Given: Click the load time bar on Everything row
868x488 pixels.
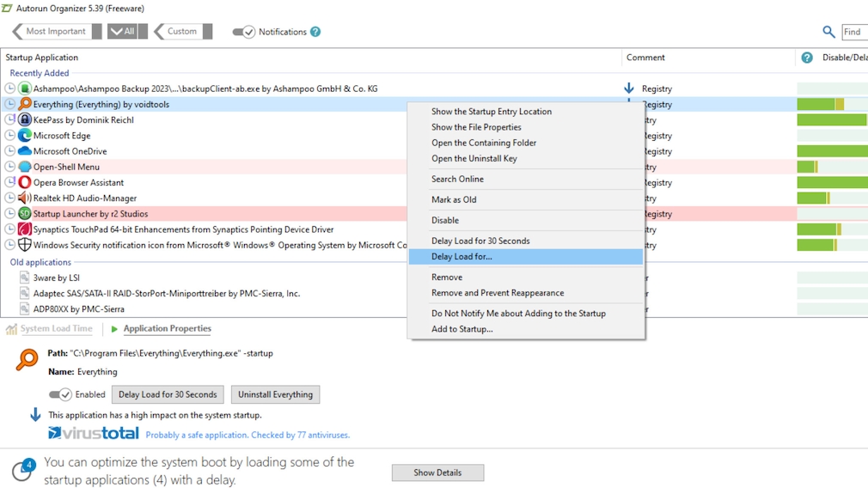Looking at the screenshot, I should pos(821,104).
